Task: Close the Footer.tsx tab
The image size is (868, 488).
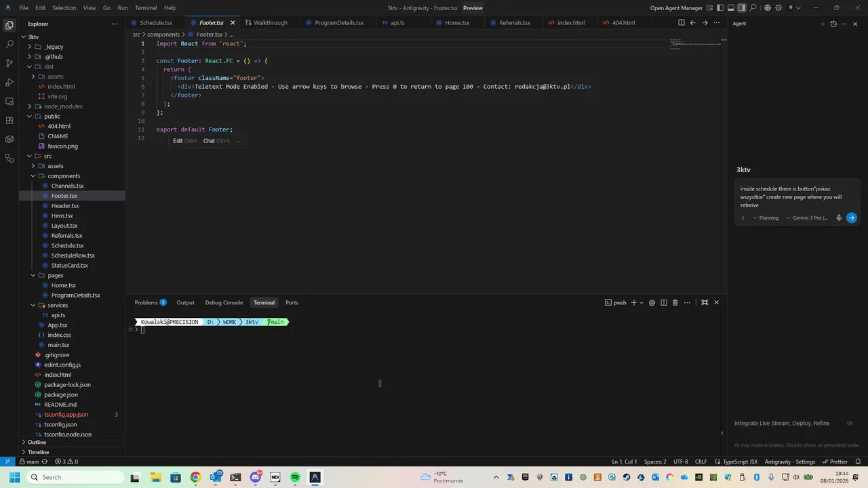Action: [232, 22]
